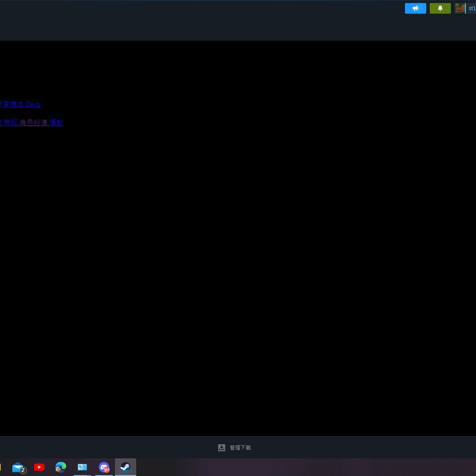Click the user profile avatar picture
Viewport: 476px width, 476px height.
tap(460, 8)
